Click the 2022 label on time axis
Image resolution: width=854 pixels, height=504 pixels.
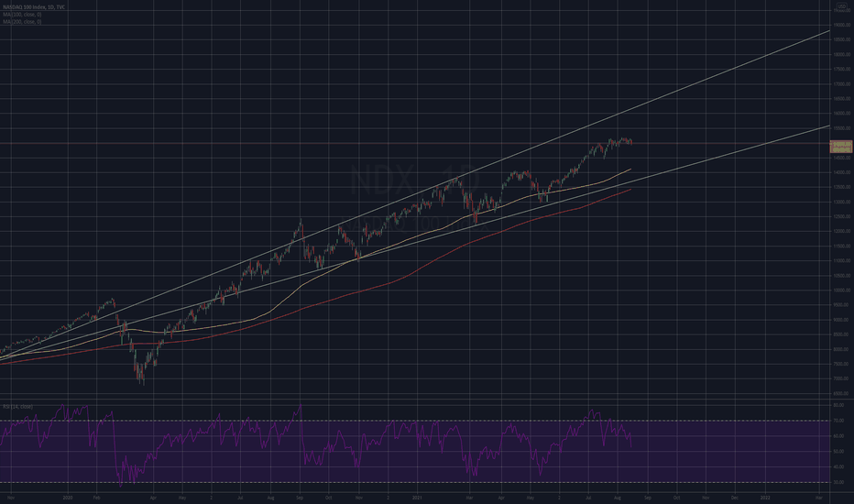pyautogui.click(x=765, y=498)
